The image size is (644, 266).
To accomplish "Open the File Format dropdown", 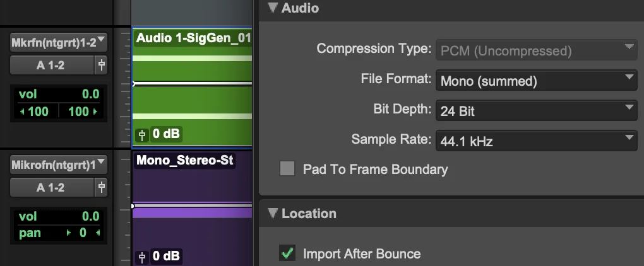I will pyautogui.click(x=537, y=81).
